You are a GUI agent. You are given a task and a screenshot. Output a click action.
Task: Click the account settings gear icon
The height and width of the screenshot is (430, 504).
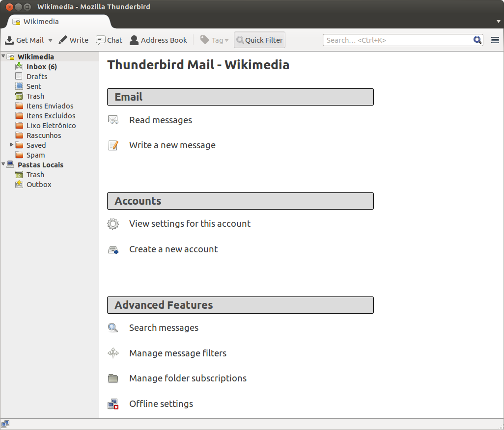point(113,224)
